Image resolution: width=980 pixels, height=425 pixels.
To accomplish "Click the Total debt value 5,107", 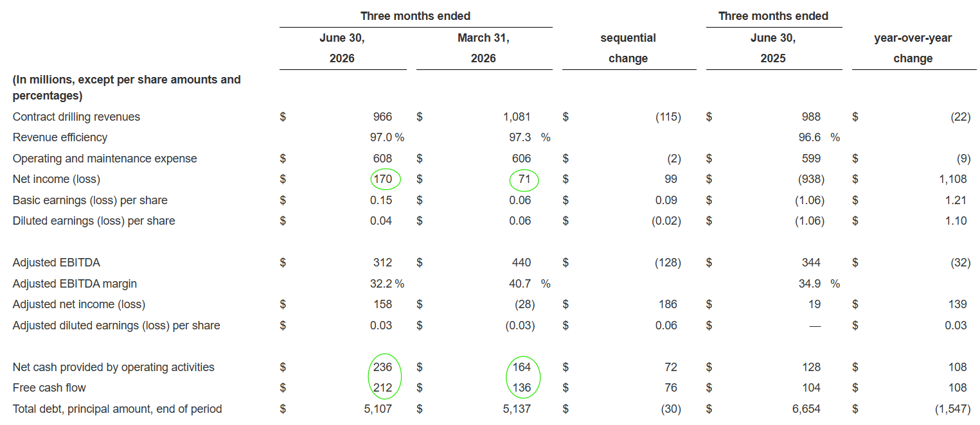I will (377, 409).
